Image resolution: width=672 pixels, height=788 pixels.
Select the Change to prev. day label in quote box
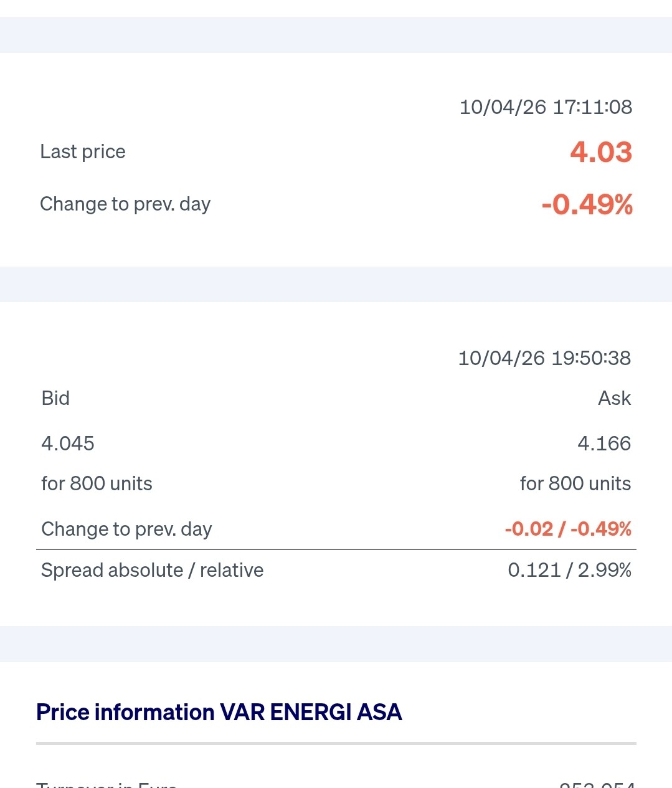point(126,529)
